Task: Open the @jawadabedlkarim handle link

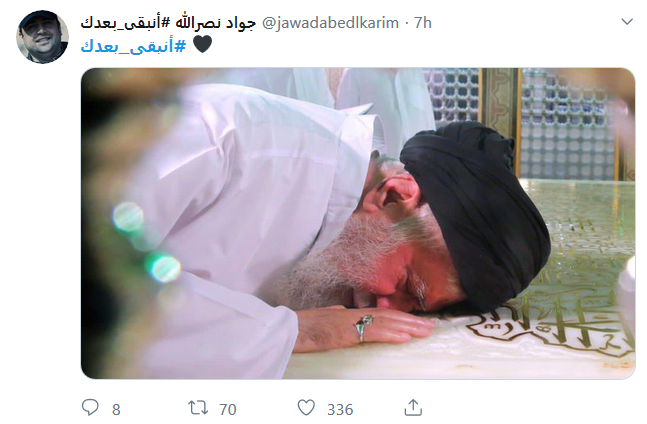Action: pos(331,23)
